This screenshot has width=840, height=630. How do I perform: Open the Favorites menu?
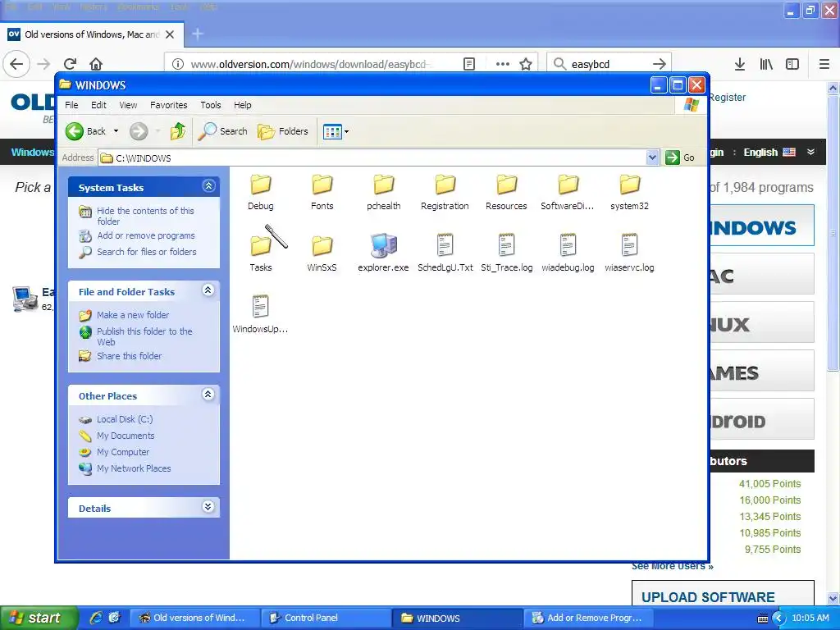click(169, 105)
